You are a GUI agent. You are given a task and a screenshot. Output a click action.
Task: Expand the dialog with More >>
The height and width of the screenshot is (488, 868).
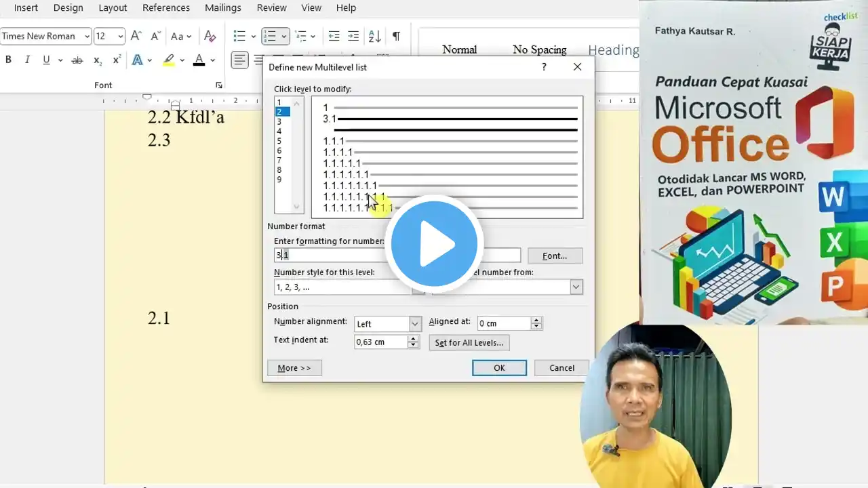pyautogui.click(x=294, y=368)
